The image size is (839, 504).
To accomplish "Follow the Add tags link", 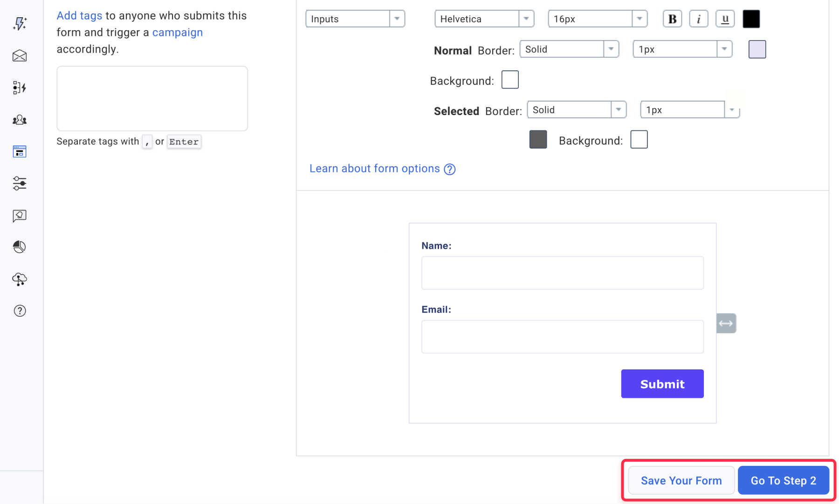I will pos(79,16).
